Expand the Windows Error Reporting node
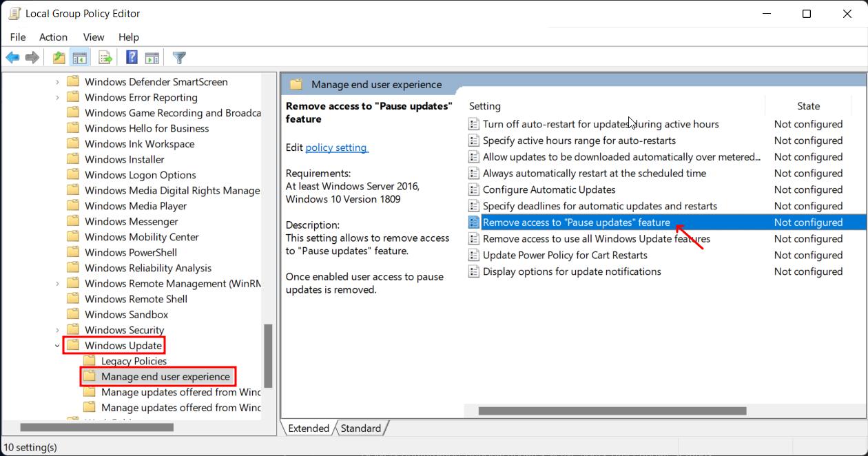Screen dimensions: 868x456 coord(57,97)
